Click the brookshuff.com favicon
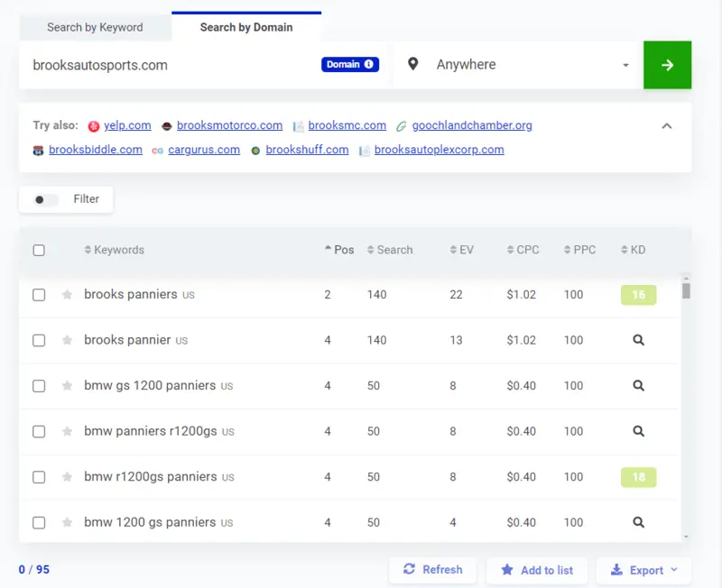Image resolution: width=722 pixels, height=588 pixels. tap(255, 151)
